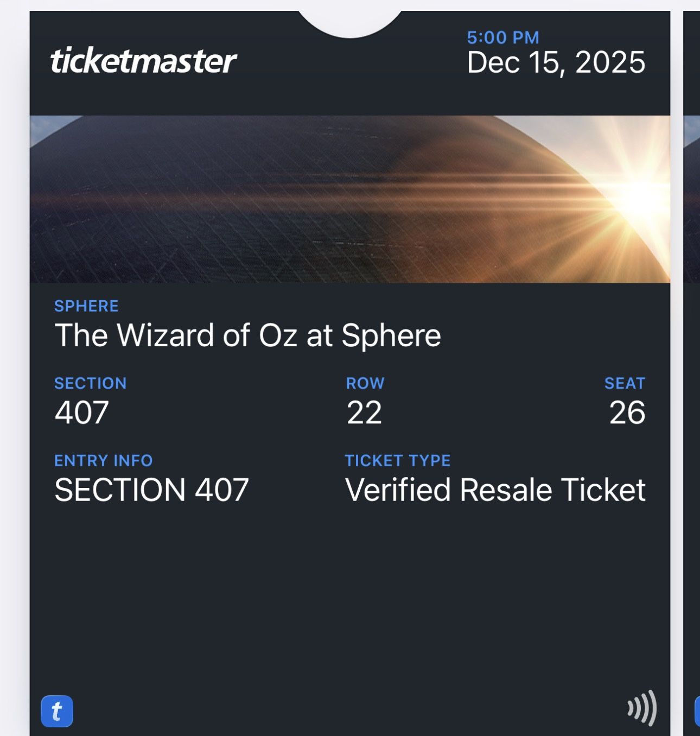700x736 pixels.
Task: Click the SEAT field label
Action: [x=625, y=383]
